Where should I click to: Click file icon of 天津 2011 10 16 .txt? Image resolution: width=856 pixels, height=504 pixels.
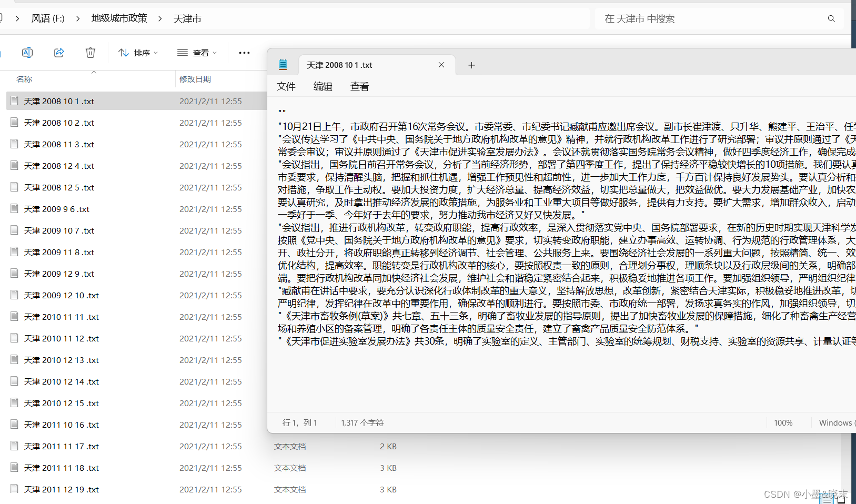(x=15, y=424)
